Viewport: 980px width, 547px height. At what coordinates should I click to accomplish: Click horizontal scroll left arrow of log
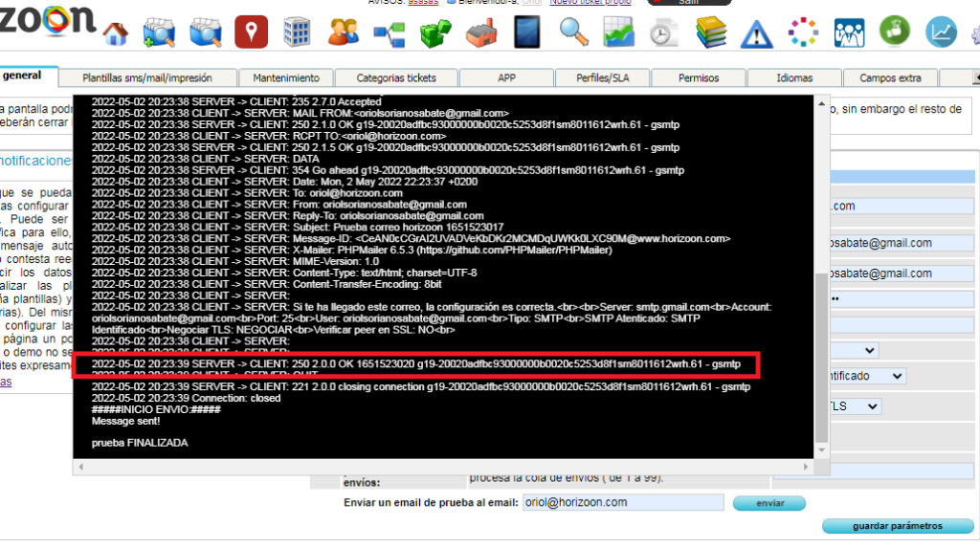click(x=80, y=467)
